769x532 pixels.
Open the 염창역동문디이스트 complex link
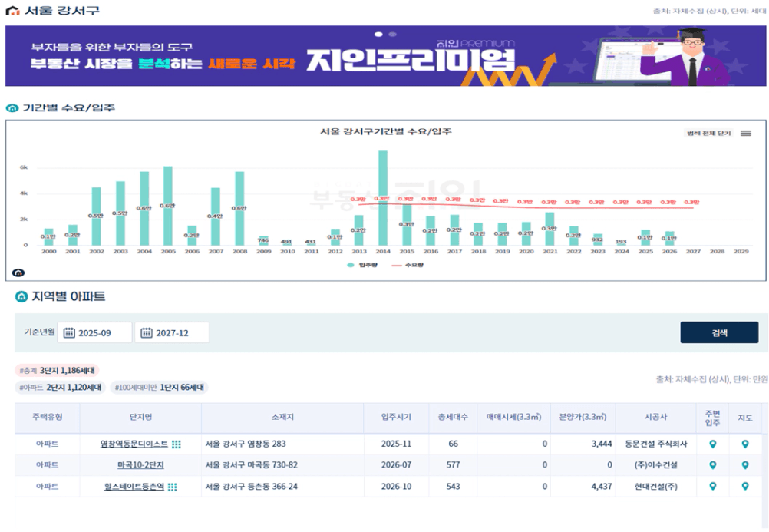tap(134, 444)
